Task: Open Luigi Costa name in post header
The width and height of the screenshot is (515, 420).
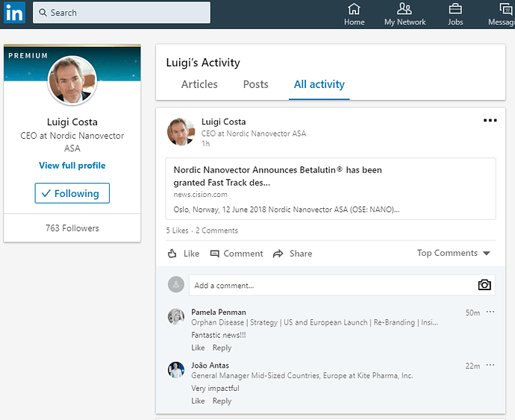Action: click(x=223, y=122)
